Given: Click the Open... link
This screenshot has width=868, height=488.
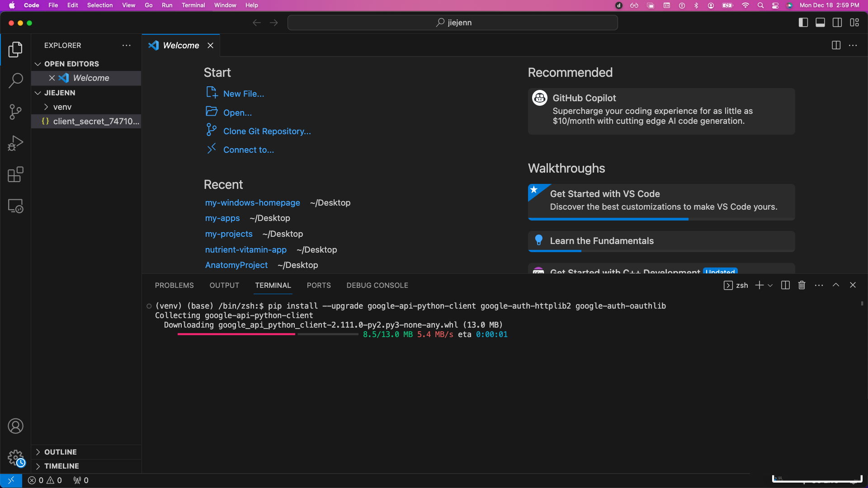Looking at the screenshot, I should pos(237,113).
